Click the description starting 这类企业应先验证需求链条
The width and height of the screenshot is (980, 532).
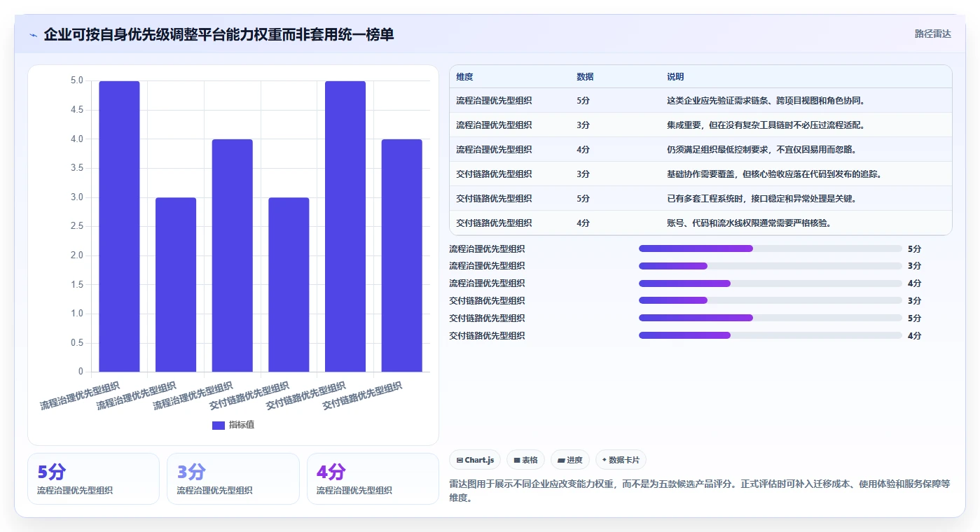[x=766, y=101]
